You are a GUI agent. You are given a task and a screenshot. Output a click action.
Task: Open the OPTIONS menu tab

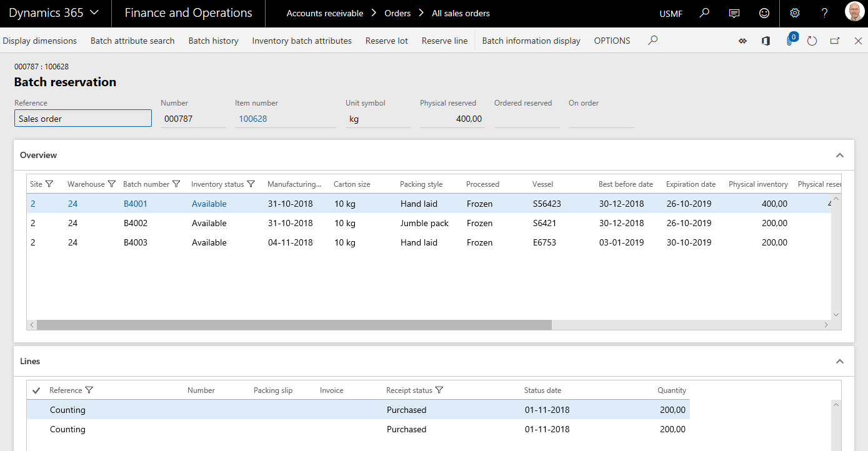tap(612, 41)
